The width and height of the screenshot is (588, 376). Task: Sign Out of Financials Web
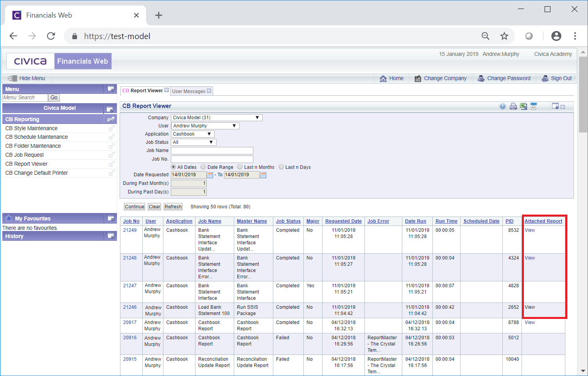(557, 78)
